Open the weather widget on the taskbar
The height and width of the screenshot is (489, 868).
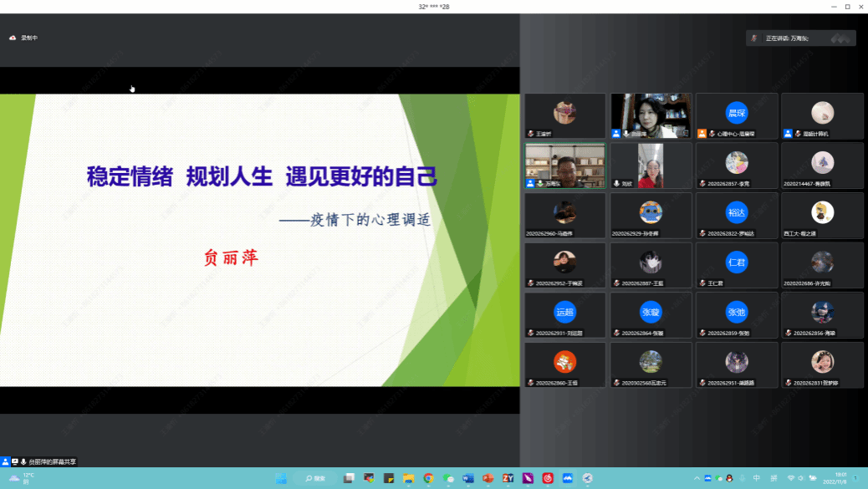[x=21, y=478]
